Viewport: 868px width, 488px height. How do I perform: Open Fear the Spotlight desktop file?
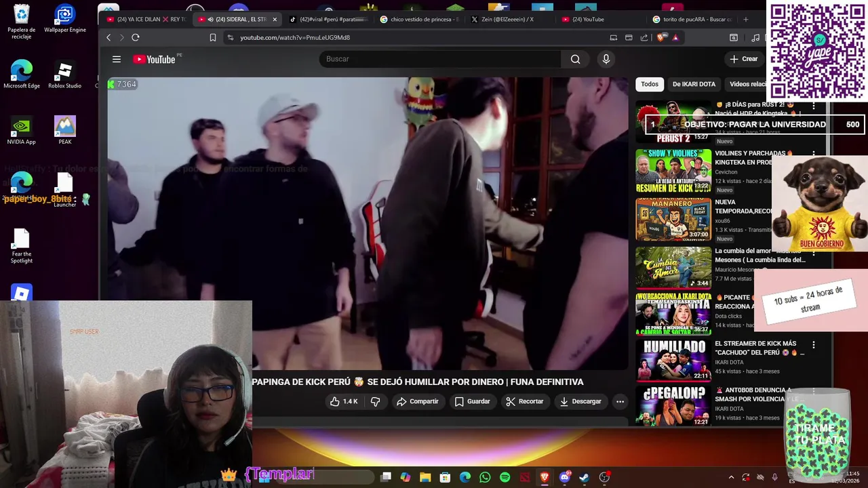click(21, 245)
